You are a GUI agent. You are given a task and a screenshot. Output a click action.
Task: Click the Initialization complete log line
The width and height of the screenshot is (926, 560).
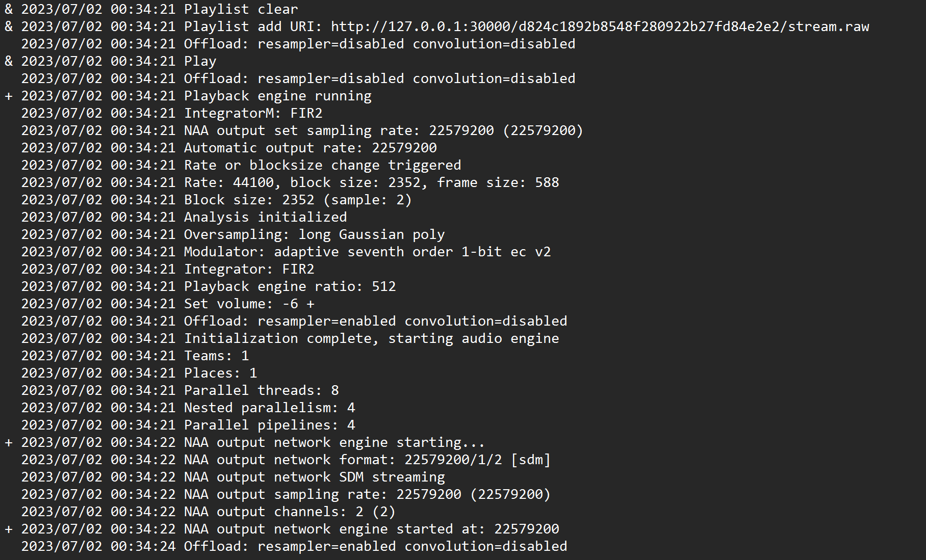(290, 338)
